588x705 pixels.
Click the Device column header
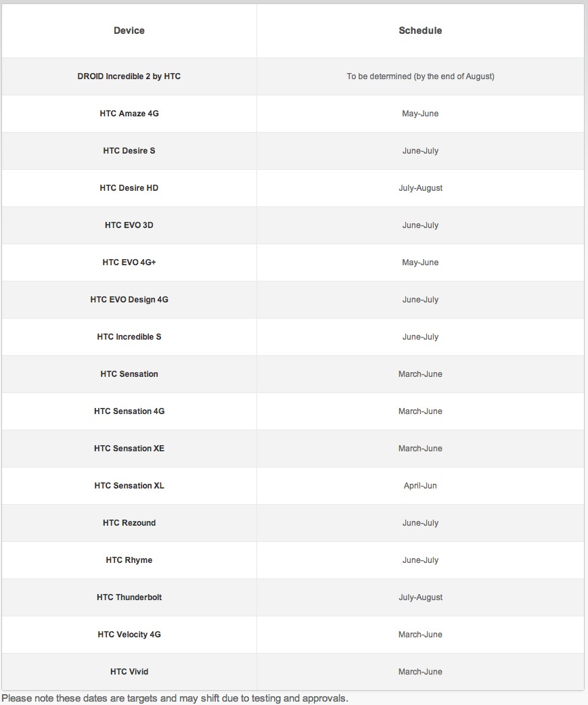(129, 30)
